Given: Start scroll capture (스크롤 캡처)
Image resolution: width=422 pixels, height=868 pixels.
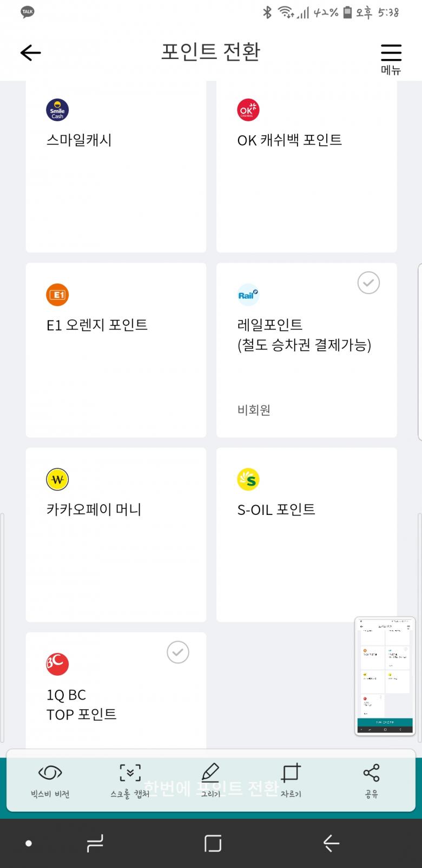Looking at the screenshot, I should [x=130, y=780].
